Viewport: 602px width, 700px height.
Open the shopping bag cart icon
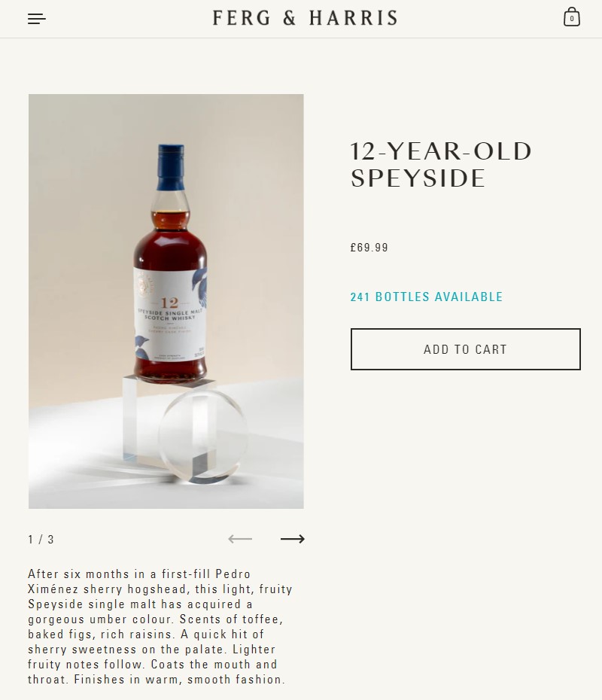click(572, 17)
